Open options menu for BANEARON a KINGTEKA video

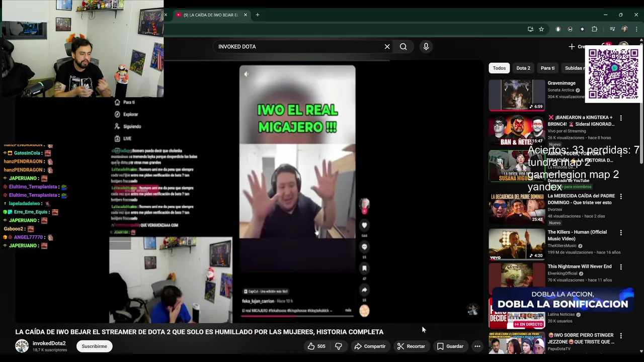tap(621, 118)
